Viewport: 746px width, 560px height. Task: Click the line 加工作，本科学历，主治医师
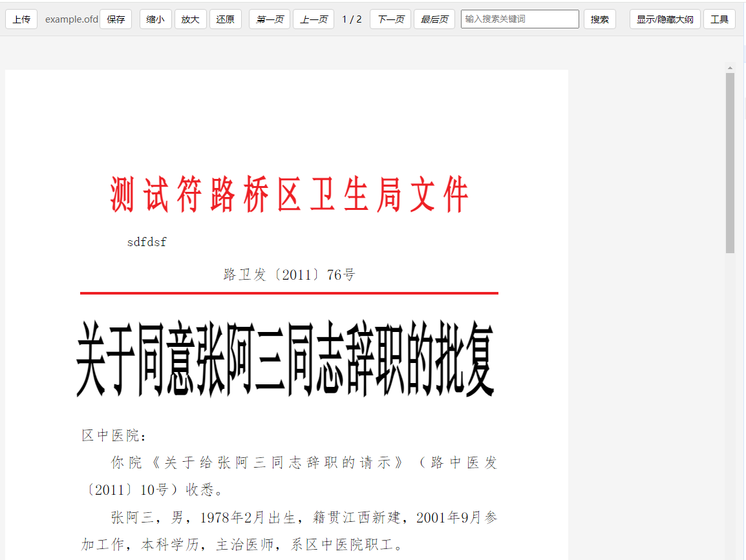point(242,544)
